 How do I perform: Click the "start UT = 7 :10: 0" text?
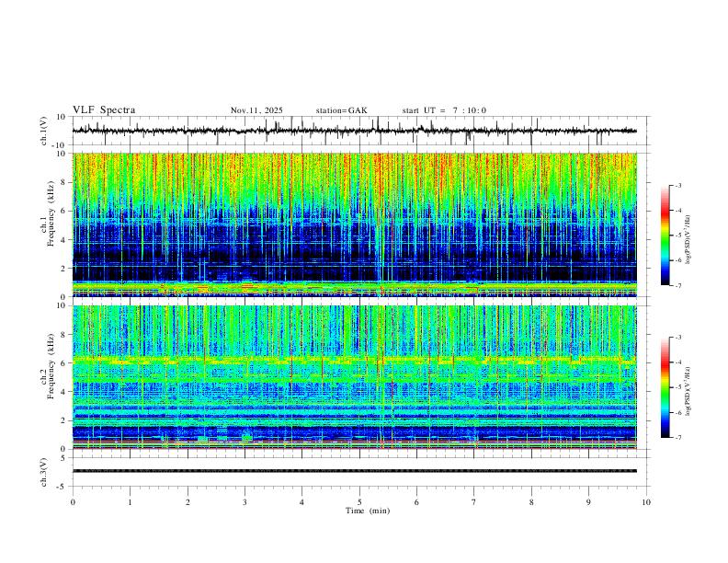click(x=444, y=110)
